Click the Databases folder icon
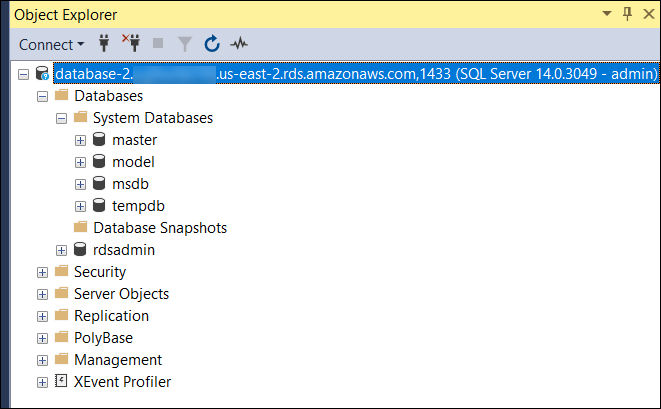This screenshot has width=661, height=409. click(x=62, y=95)
